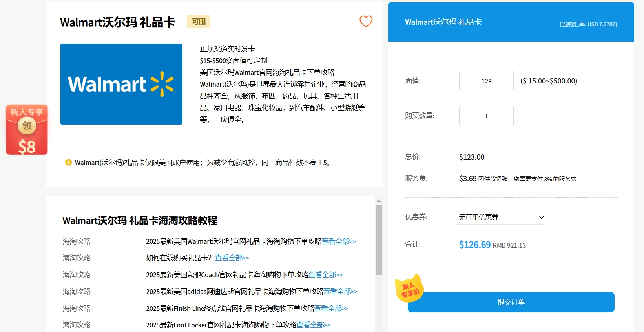Click the guide list scrollbar up arrow

click(x=379, y=201)
